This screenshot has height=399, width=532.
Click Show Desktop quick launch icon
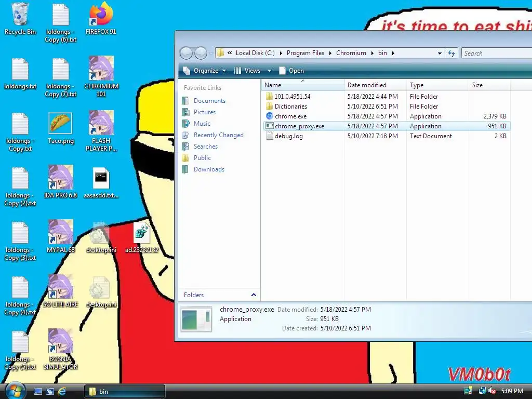[37, 391]
